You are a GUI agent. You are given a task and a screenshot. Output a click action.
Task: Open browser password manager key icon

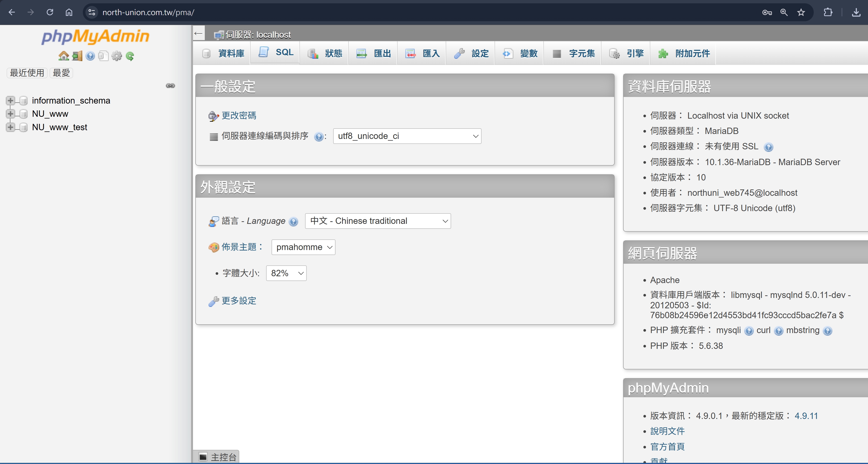click(767, 13)
